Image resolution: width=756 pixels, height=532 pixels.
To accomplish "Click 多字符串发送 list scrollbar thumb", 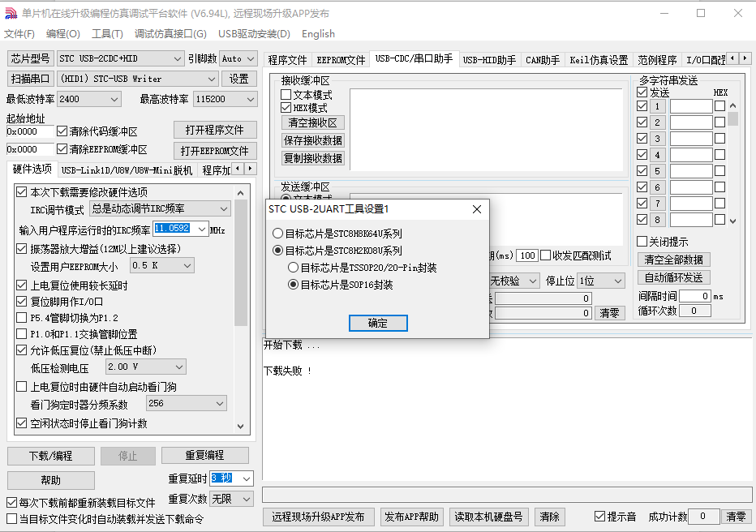I will [732, 118].
